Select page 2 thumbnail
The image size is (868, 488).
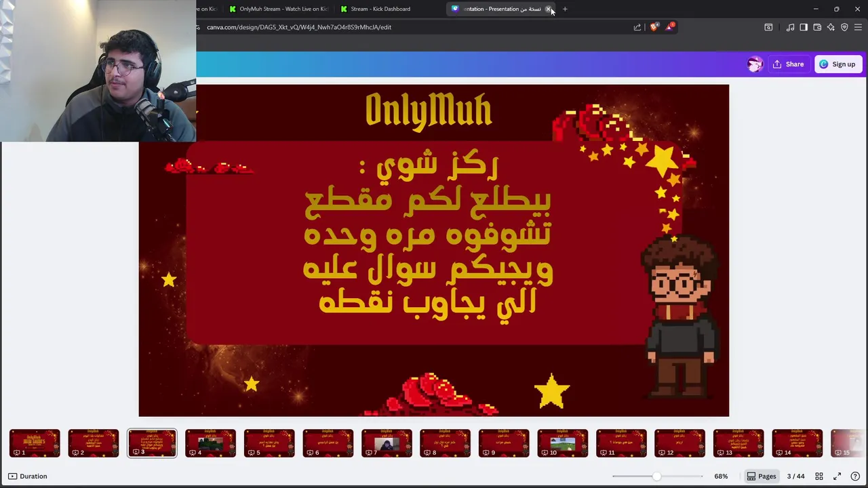tap(93, 443)
